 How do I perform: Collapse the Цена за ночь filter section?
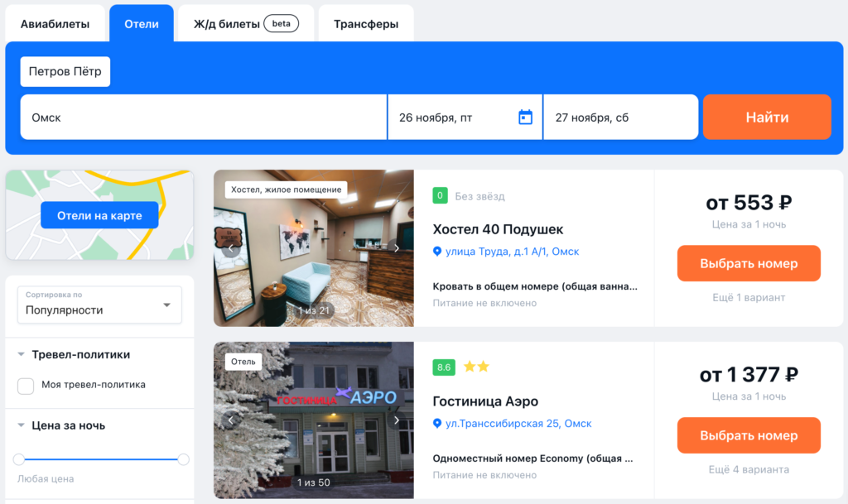click(x=21, y=425)
